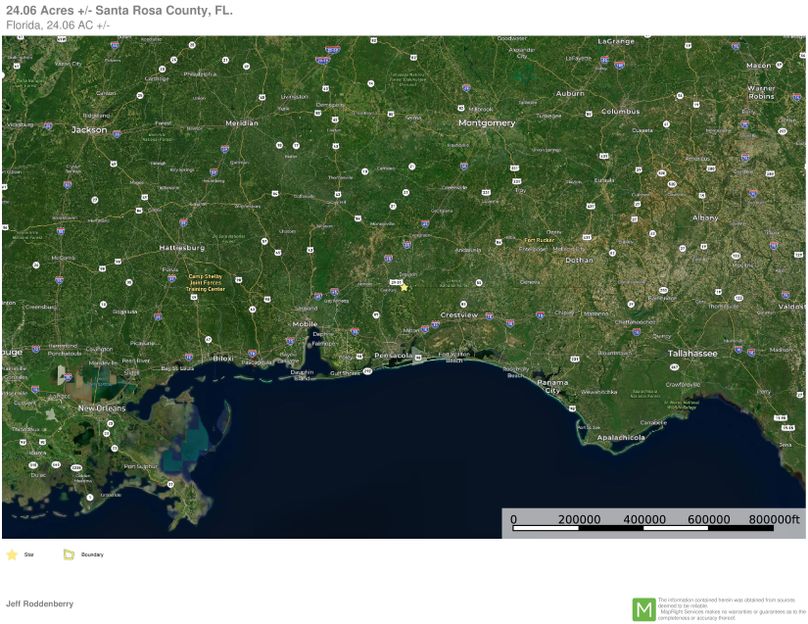Click the Dothan city label
808x624 pixels.
pos(578,260)
